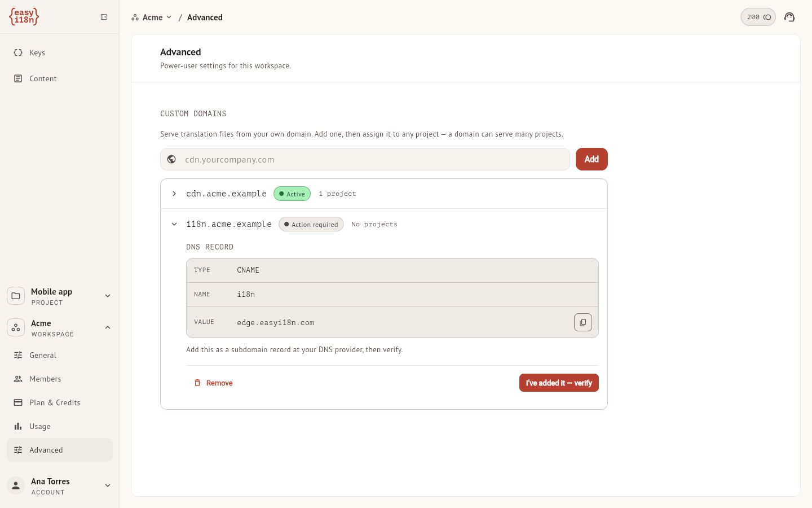The width and height of the screenshot is (812, 508).
Task: Click the Mobile app folder icon
Action: [x=16, y=296]
